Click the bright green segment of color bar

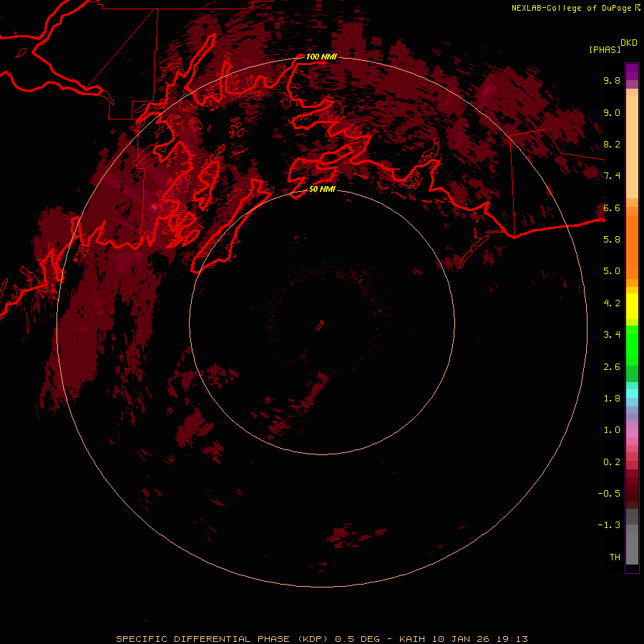(x=632, y=345)
